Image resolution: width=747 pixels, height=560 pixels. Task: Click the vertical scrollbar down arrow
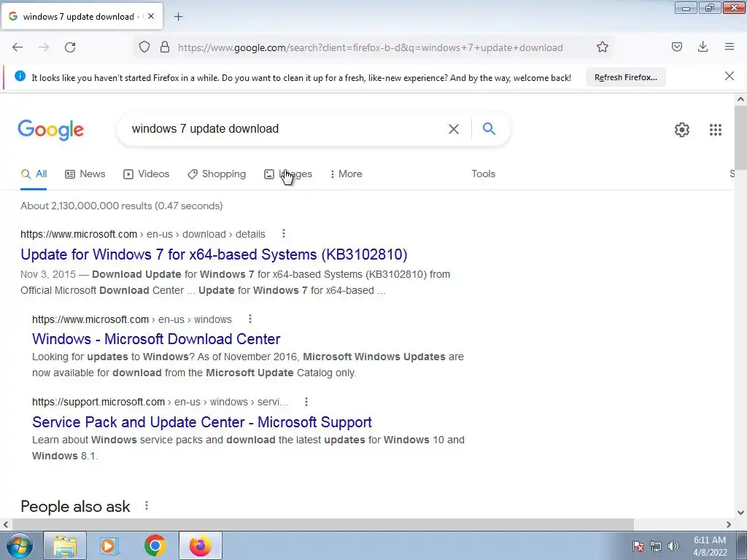point(740,513)
